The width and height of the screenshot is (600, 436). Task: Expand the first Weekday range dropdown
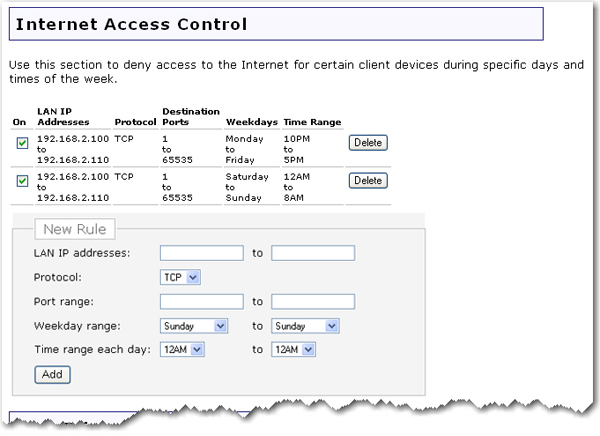[194, 325]
